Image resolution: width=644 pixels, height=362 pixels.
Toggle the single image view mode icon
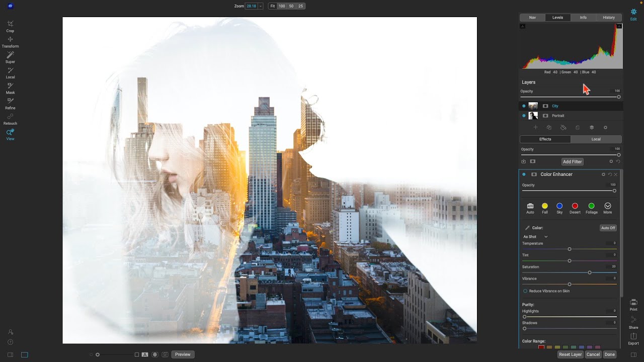[24, 354]
